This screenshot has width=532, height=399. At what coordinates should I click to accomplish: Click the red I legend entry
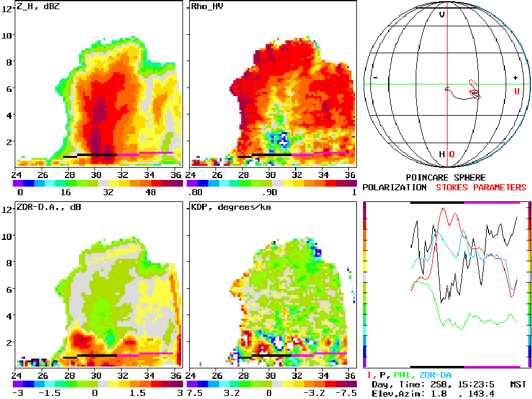click(x=370, y=375)
